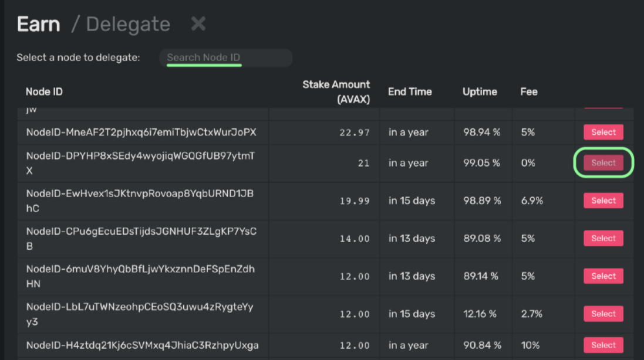Click the 98.94 % uptime value
Screen dimensions: 644x360
point(482,133)
